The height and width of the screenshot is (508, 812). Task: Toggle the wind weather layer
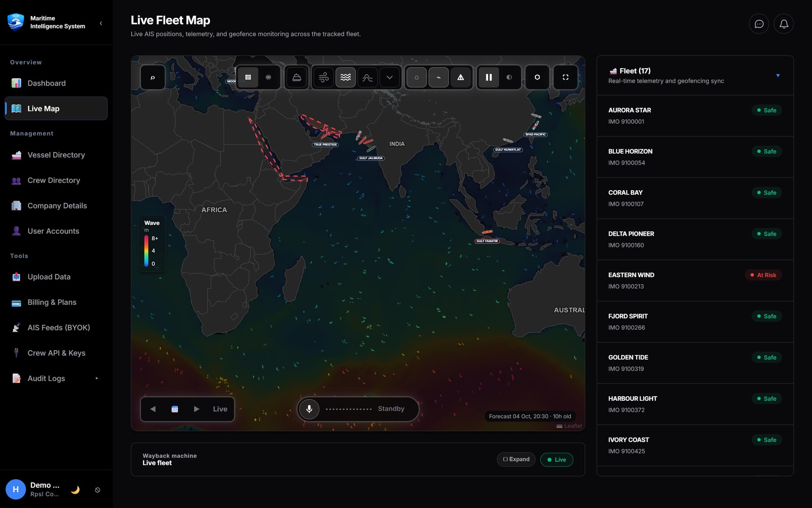click(x=324, y=77)
